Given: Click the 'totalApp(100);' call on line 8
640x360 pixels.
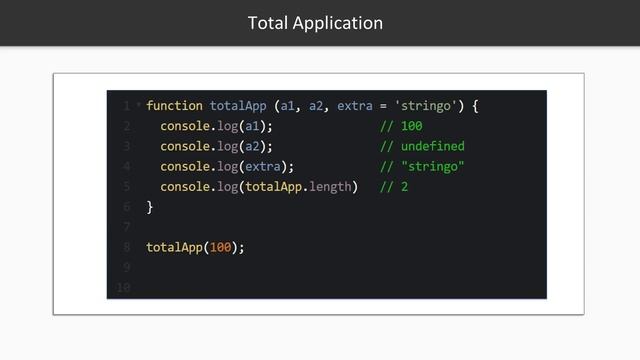Looking at the screenshot, I should coord(195,247).
